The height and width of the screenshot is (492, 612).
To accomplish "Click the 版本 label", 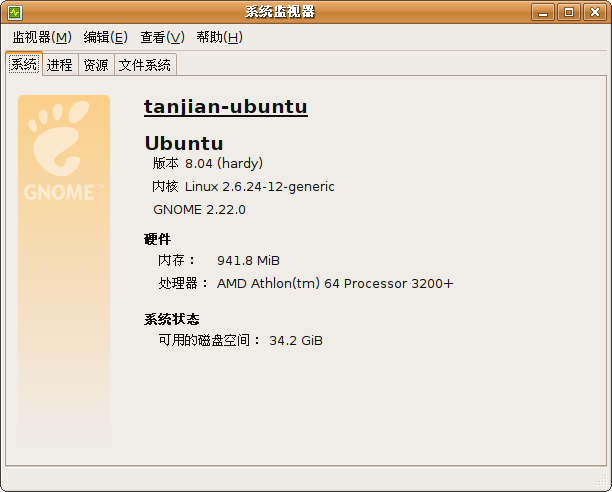I will (x=165, y=163).
